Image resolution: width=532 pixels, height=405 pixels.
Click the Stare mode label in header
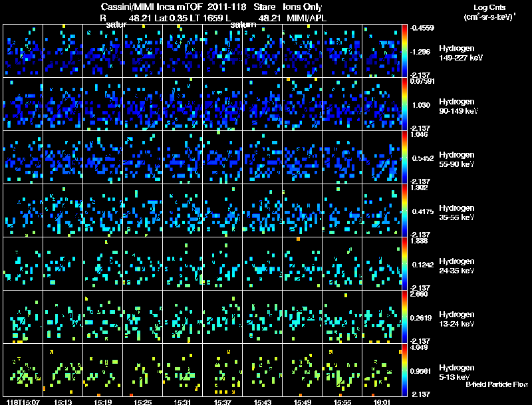point(264,7)
